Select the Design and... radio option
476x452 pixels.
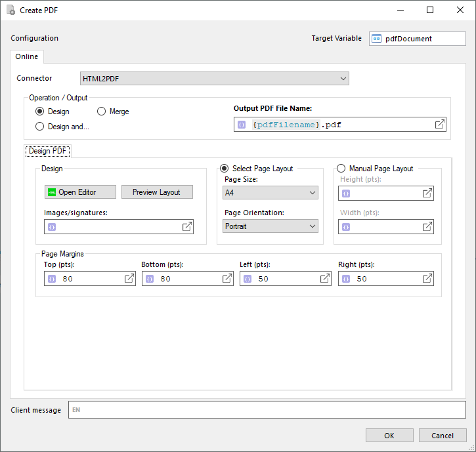click(x=40, y=126)
